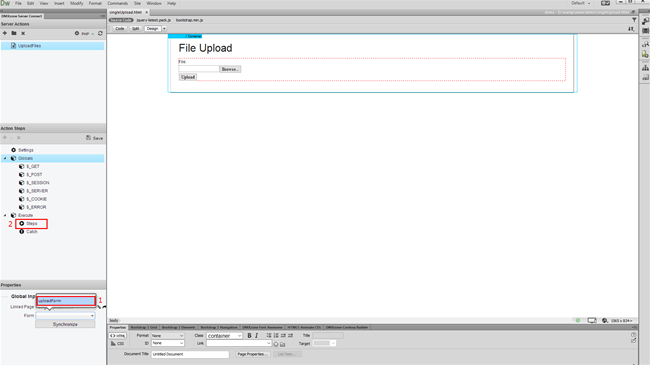Delete the selected server action
The image size is (650, 365).
click(x=23, y=33)
